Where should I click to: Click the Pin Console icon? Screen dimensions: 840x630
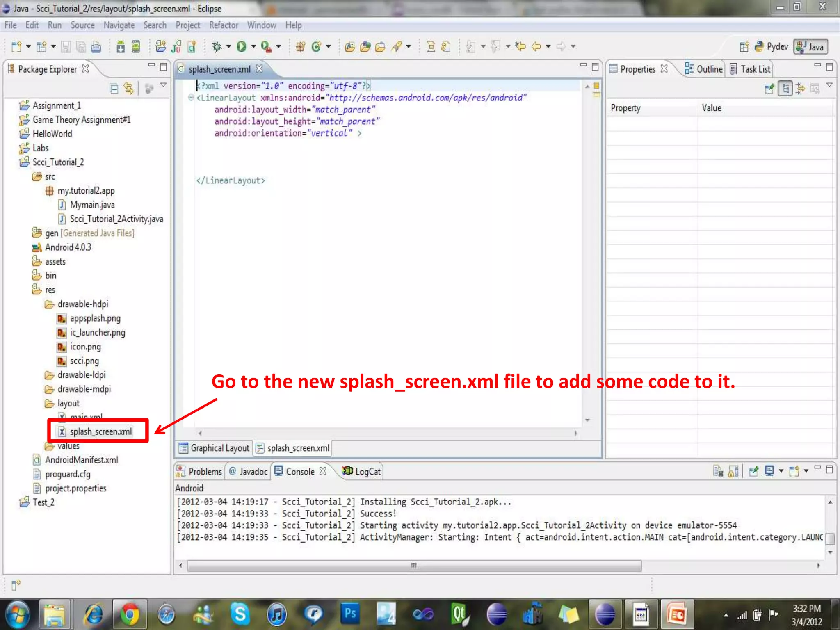click(x=753, y=471)
